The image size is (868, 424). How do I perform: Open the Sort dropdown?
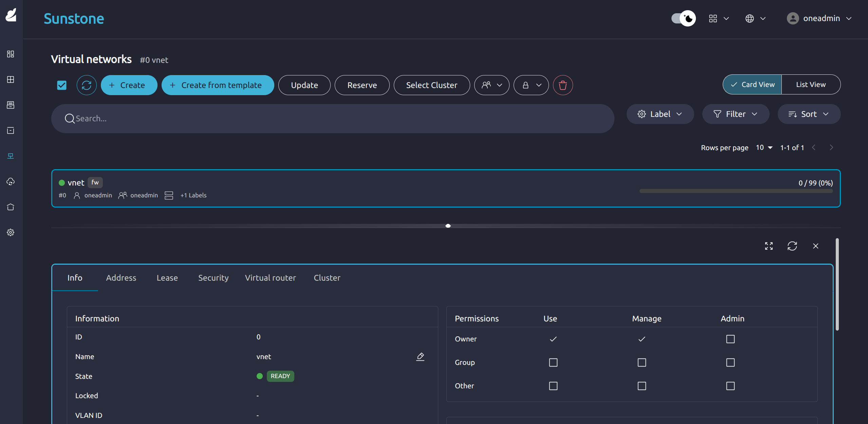(x=809, y=114)
